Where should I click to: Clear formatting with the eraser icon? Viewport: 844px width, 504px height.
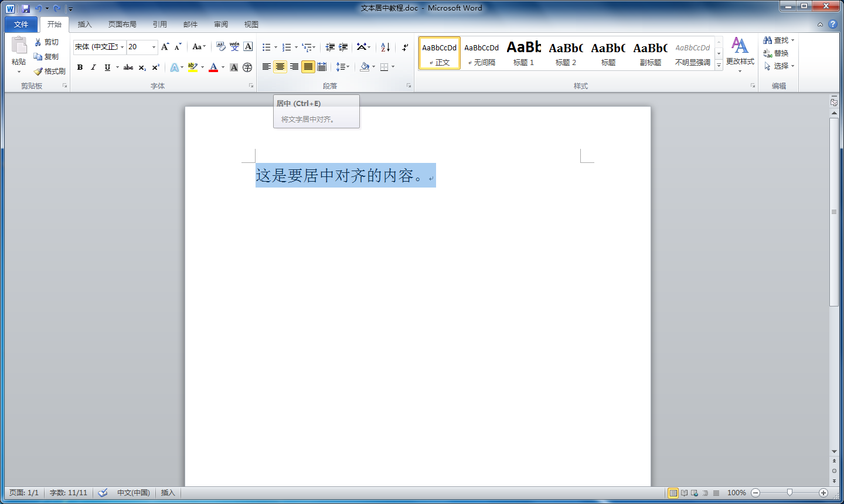click(221, 47)
